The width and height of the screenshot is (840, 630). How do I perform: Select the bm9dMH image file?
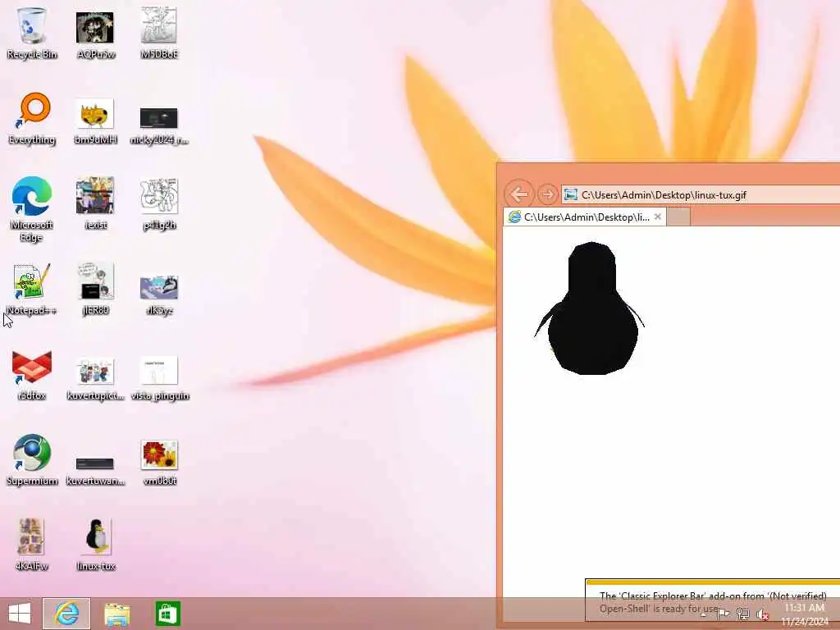pyautogui.click(x=95, y=121)
